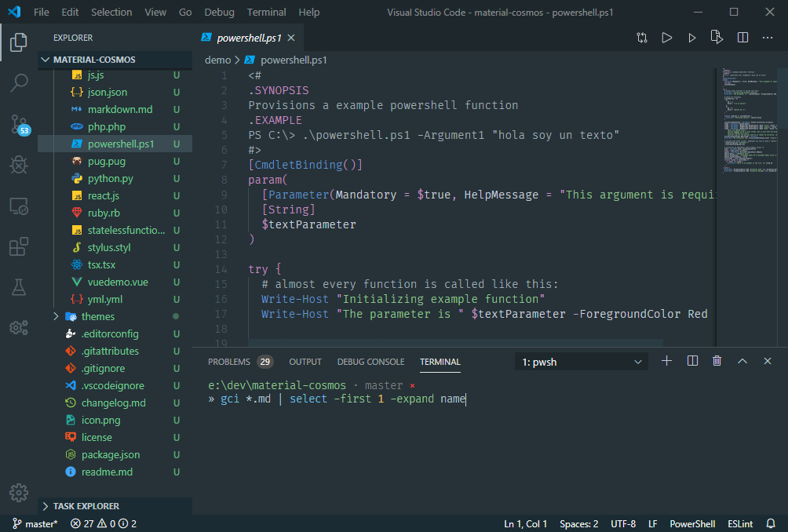Click the open preview document icon

tap(717, 37)
